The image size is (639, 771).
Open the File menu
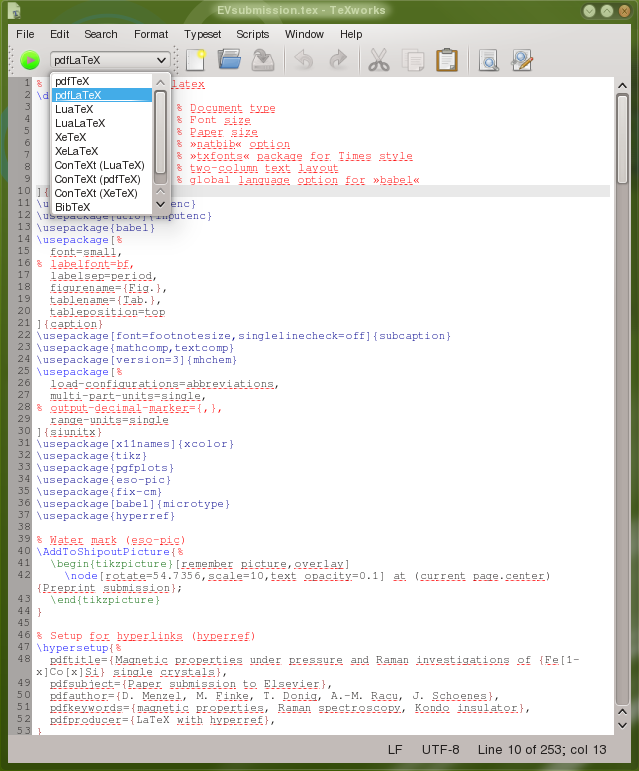tap(25, 34)
